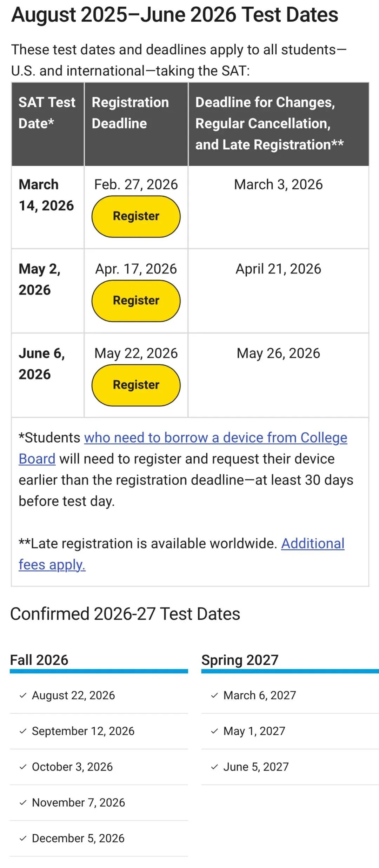Click Register button for May 2, 2026 test
379x868 pixels.
tap(136, 301)
